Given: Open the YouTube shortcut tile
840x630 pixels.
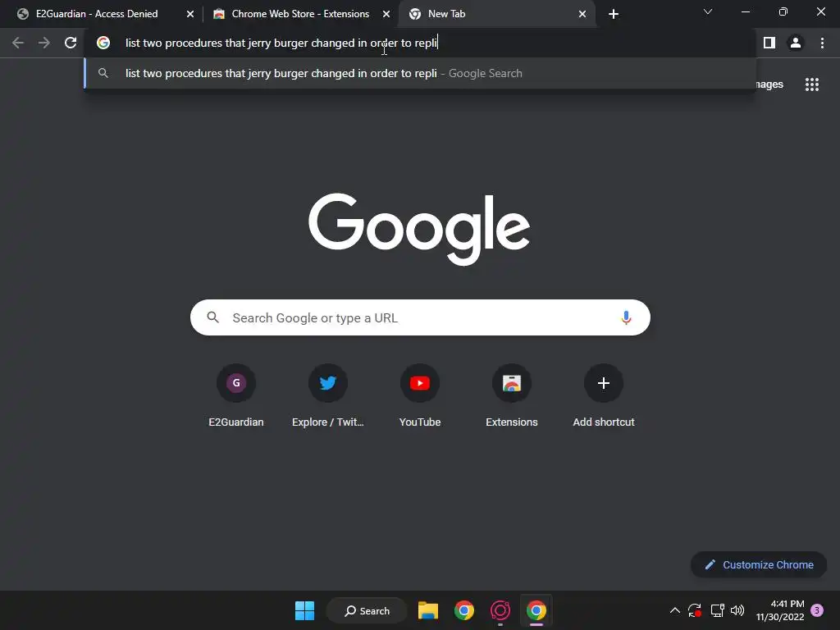Looking at the screenshot, I should coord(420,395).
